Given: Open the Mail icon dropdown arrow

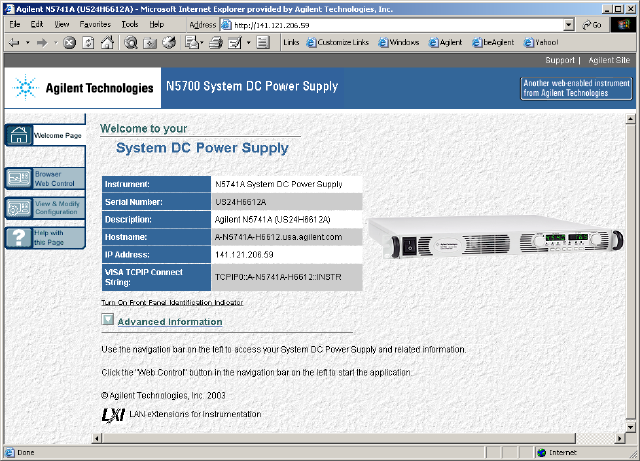Looking at the screenshot, I should (x=201, y=42).
